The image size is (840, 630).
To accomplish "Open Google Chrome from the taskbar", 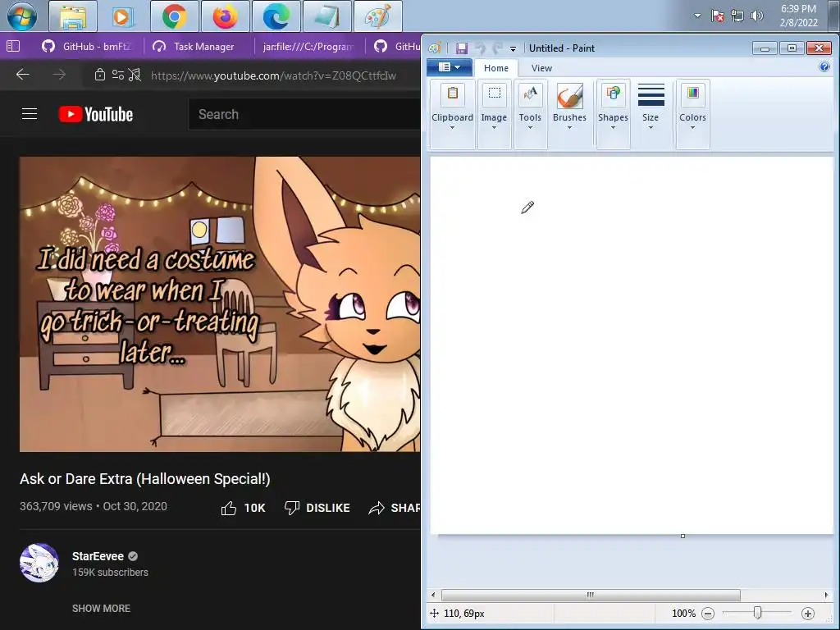I will (174, 16).
